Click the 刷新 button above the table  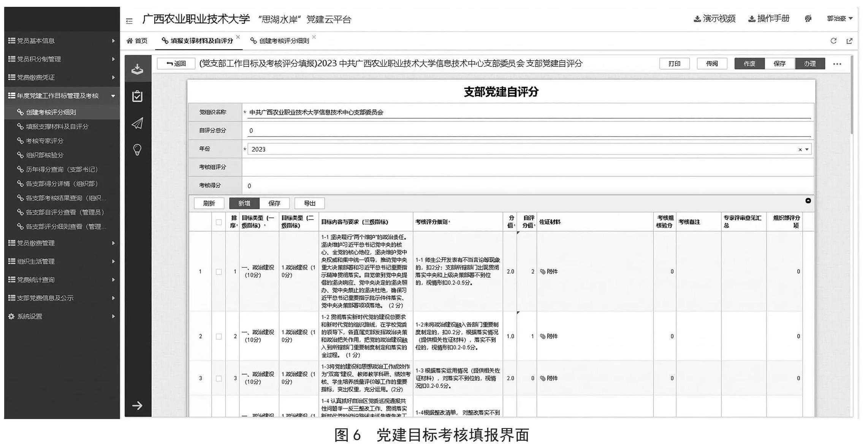(x=209, y=204)
